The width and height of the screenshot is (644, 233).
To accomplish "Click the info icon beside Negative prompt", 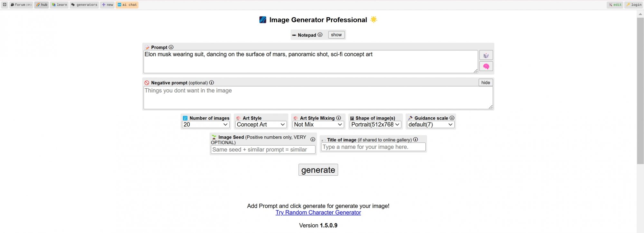I will [x=212, y=83].
